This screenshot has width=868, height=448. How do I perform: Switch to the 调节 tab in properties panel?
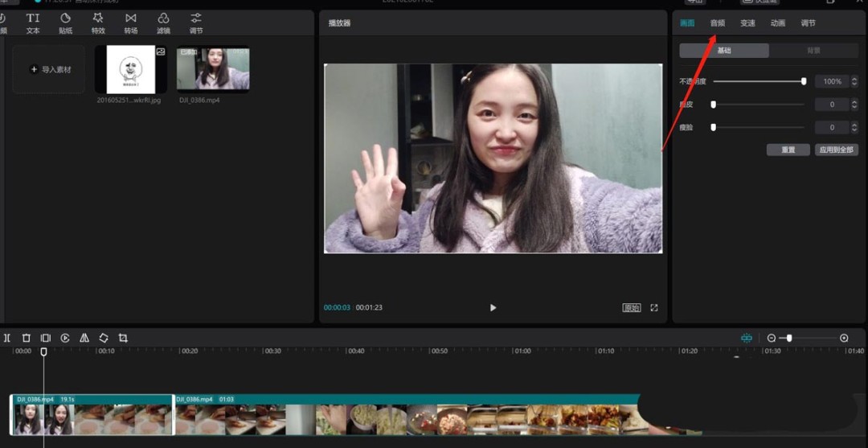(809, 23)
